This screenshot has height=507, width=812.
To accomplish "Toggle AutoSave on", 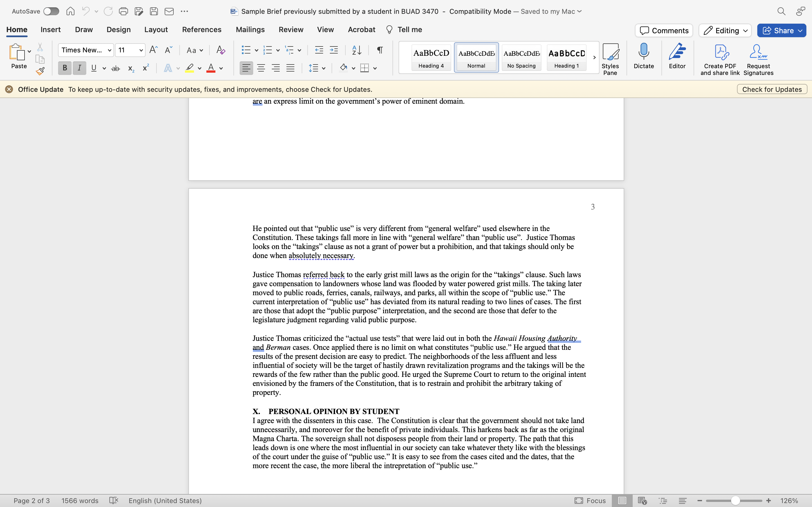I will point(51,11).
